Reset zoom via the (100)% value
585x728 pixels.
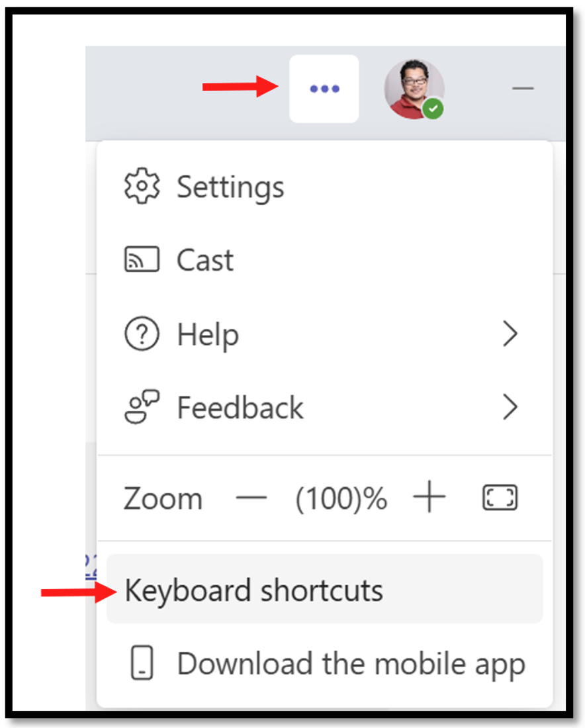(341, 499)
